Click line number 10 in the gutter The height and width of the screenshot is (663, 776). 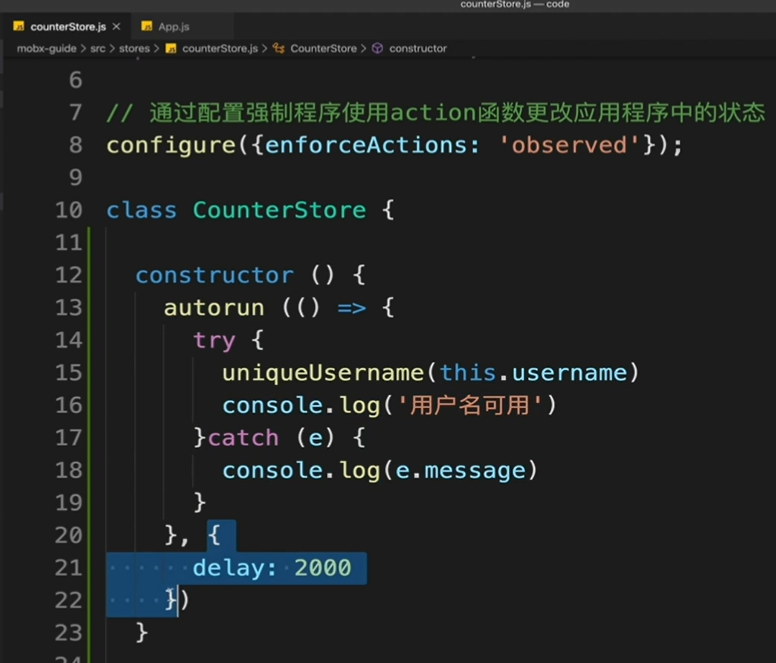[69, 210]
